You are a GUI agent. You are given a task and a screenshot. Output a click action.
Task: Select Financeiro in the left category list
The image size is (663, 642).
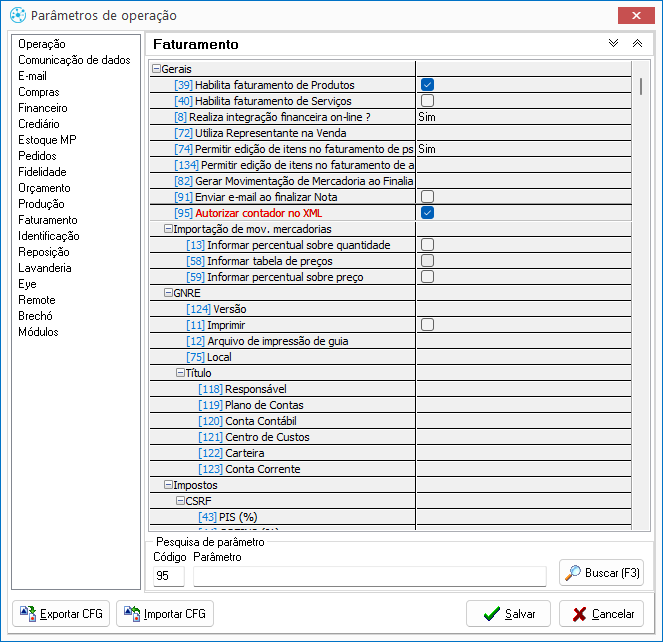43,108
